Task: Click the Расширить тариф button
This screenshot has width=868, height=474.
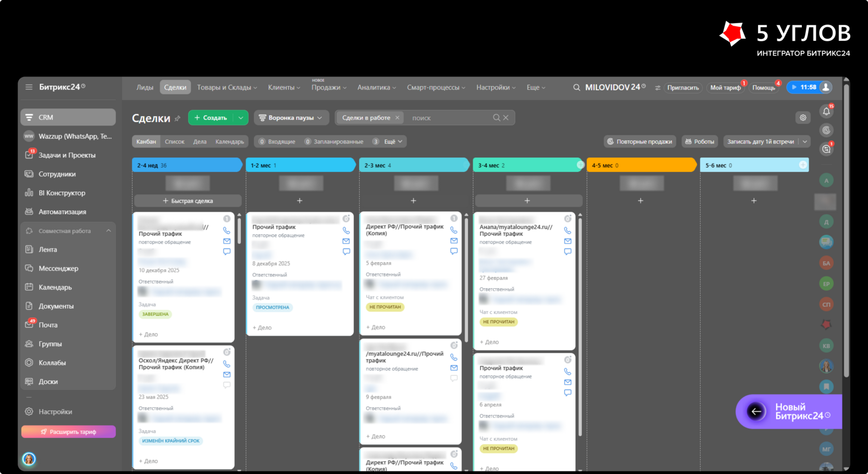Action: pos(68,432)
